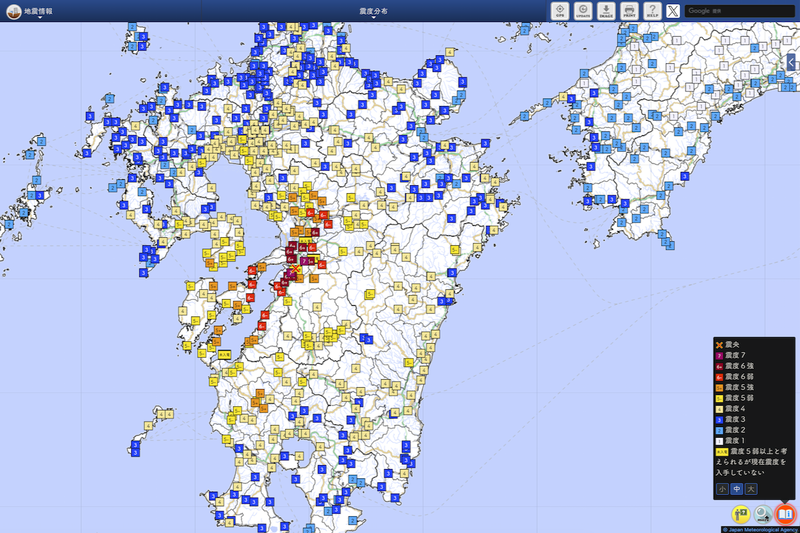Viewport: 800px width, 533px height.
Task: Open the Japan Meteorological Agency copyright link
Action: pos(760,530)
